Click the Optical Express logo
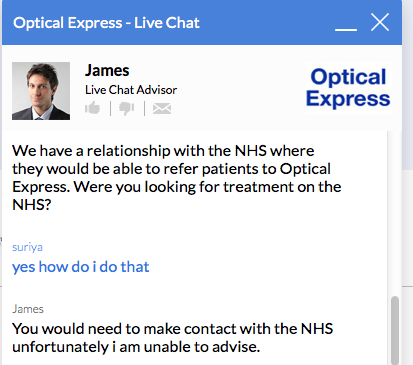413x365 pixels. point(348,88)
